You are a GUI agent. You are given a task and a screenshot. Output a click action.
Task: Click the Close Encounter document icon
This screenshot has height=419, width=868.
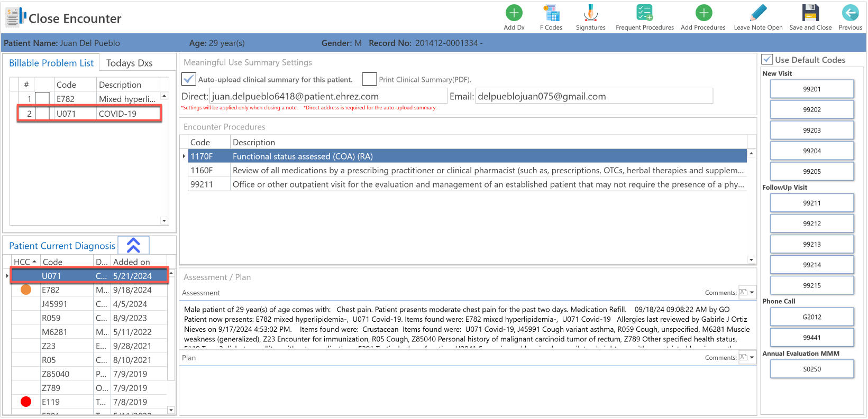16,17
